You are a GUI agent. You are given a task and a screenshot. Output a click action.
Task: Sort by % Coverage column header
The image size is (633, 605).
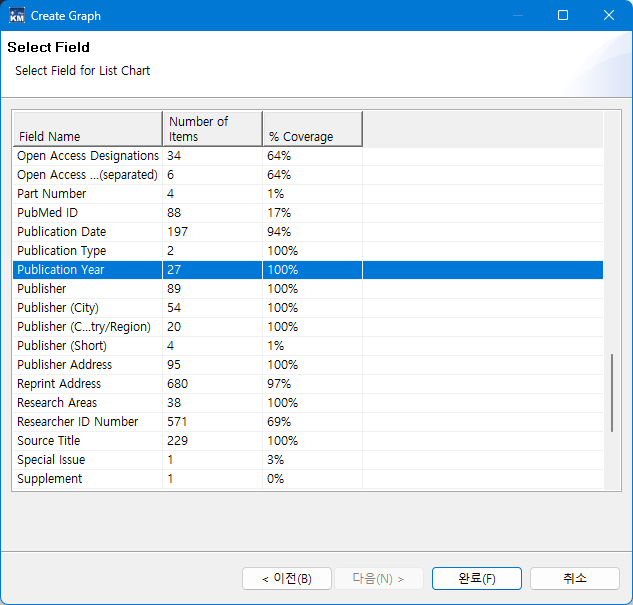311,129
